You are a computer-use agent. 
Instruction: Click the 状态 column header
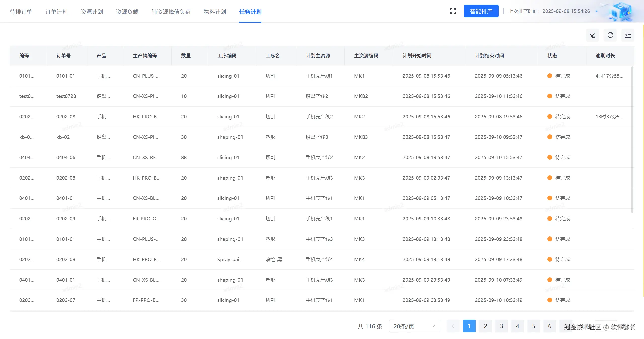[552, 56]
